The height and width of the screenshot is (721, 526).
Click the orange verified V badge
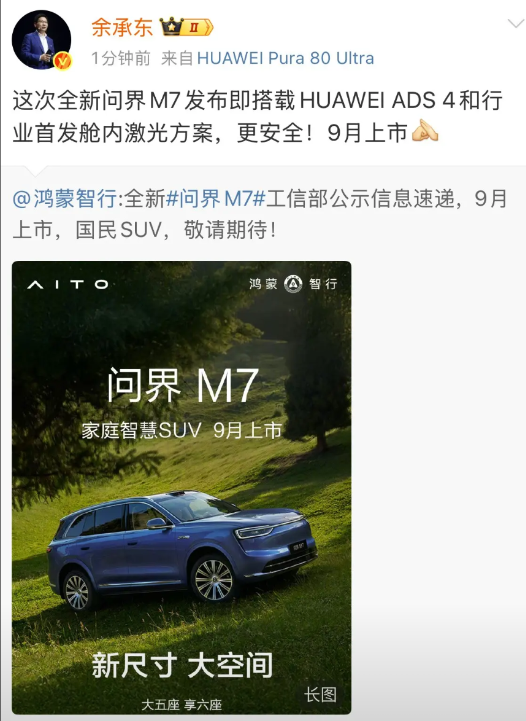click(63, 61)
